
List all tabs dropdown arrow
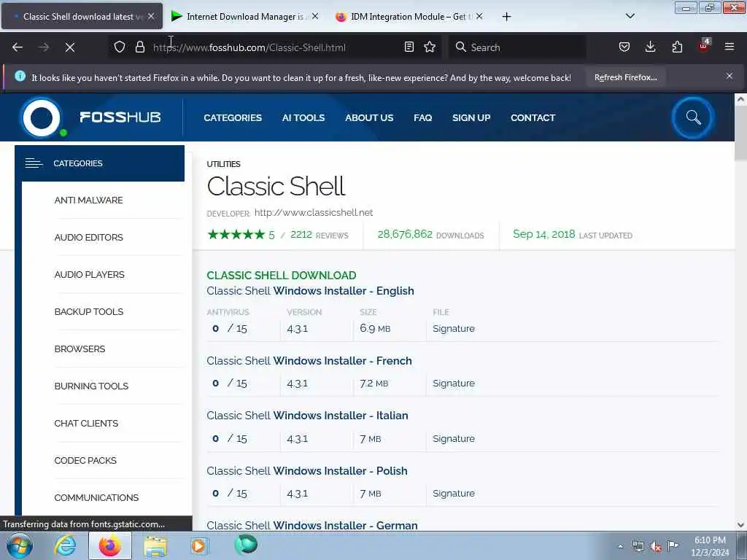(x=630, y=17)
